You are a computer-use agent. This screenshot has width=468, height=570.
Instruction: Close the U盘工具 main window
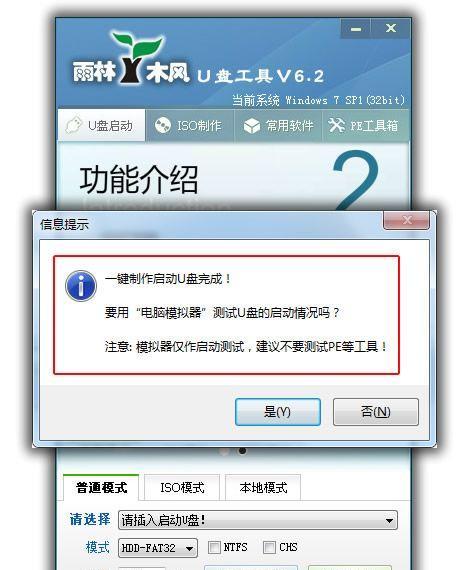point(391,29)
